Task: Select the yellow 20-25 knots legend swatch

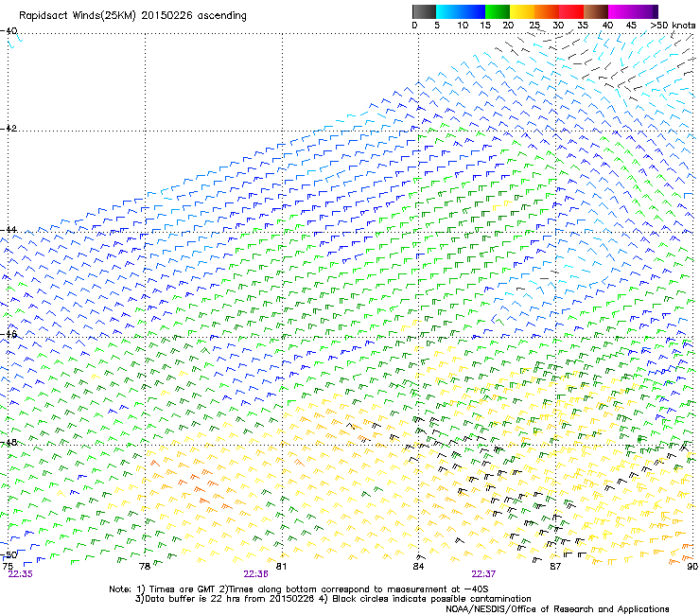Action: click(522, 11)
